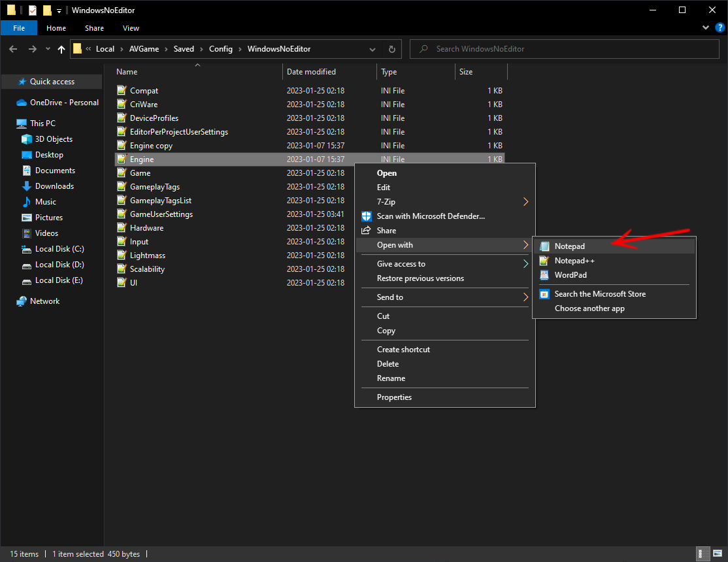Expand Give access to submenu
This screenshot has height=562, width=728.
pos(445,264)
